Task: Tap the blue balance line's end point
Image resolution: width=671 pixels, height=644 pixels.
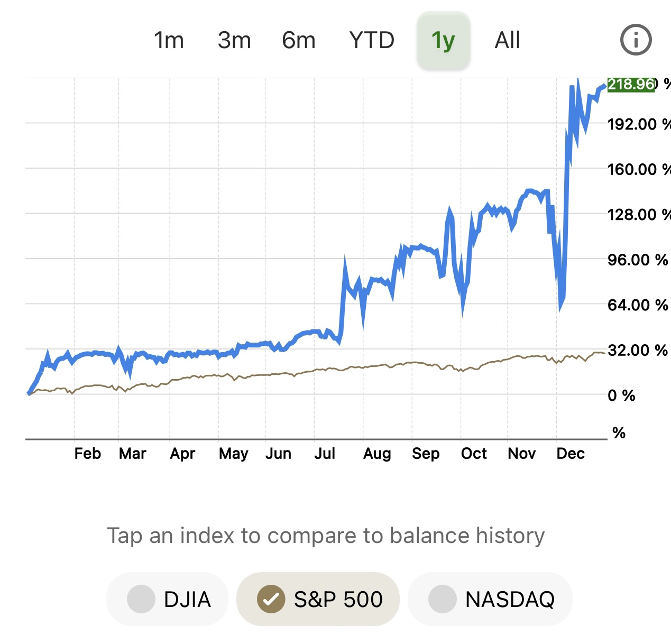Action: 604,86
